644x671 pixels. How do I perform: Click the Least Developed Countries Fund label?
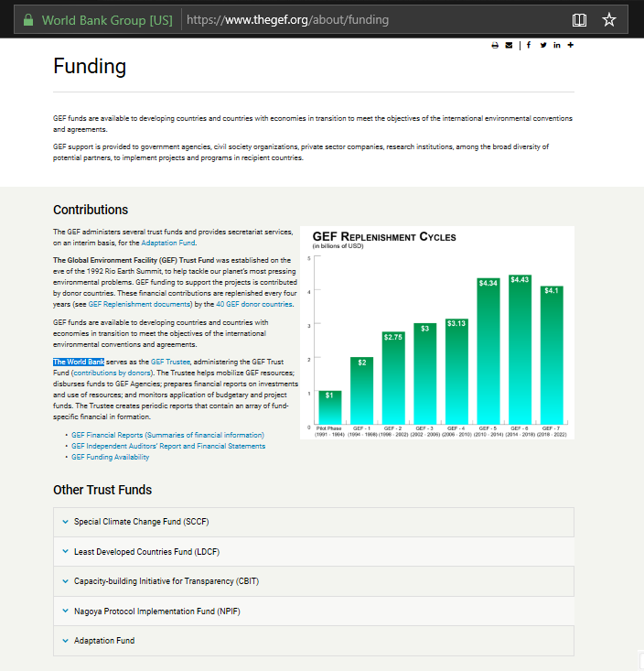click(x=146, y=552)
